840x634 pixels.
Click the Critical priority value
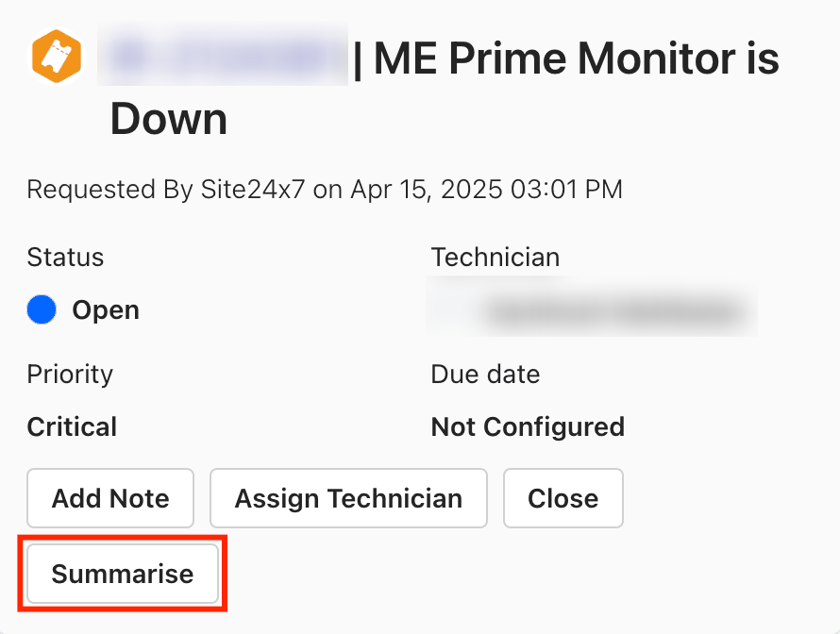pyautogui.click(x=72, y=426)
